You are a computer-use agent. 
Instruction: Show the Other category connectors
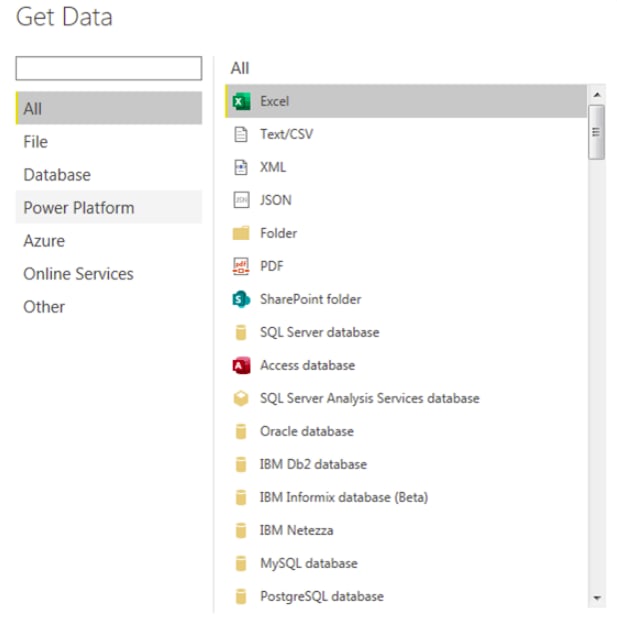(x=109, y=307)
